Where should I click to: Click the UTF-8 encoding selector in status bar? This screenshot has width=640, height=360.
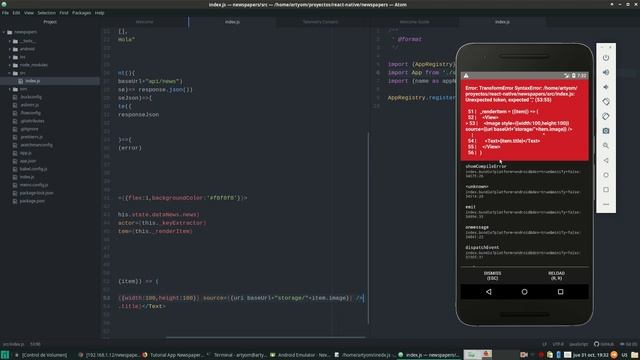558,344
